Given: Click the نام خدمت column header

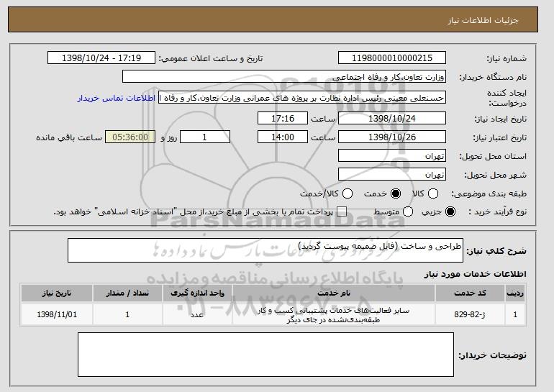Looking at the screenshot, I should coord(334,293).
